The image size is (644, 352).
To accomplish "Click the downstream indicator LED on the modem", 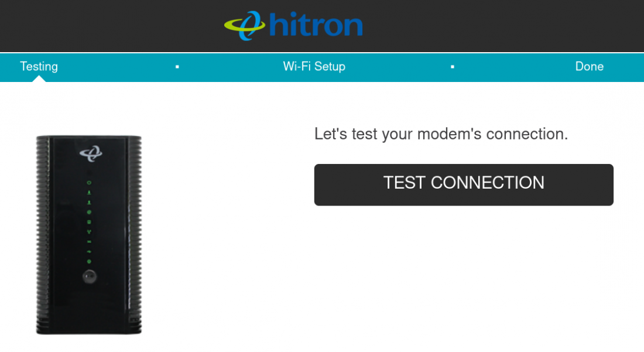I will (89, 193).
